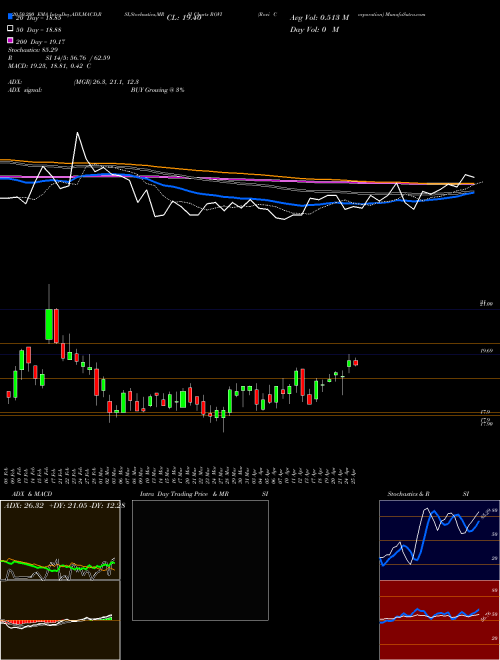Click the 21.00 price axis label
This screenshot has height=660, width=500.
(486, 303)
